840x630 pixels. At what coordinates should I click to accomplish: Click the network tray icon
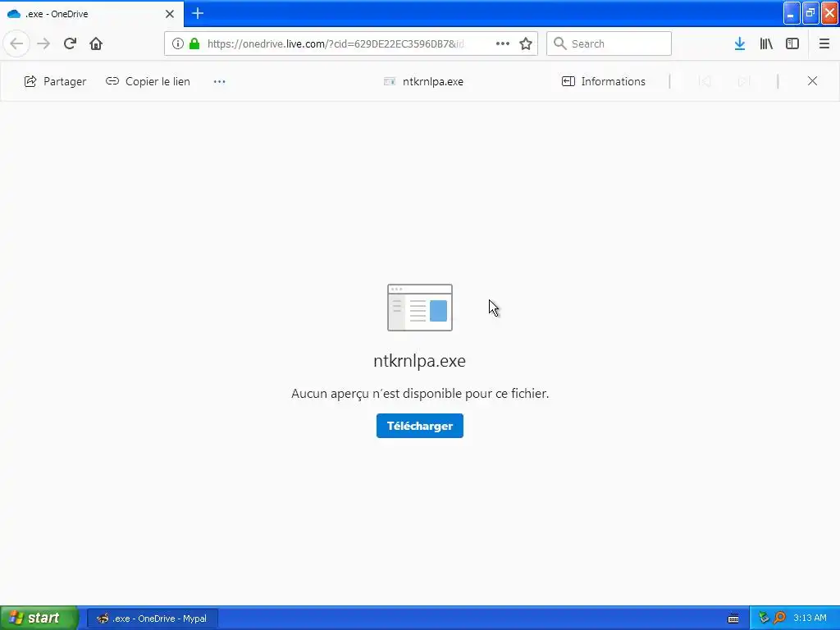(x=764, y=619)
